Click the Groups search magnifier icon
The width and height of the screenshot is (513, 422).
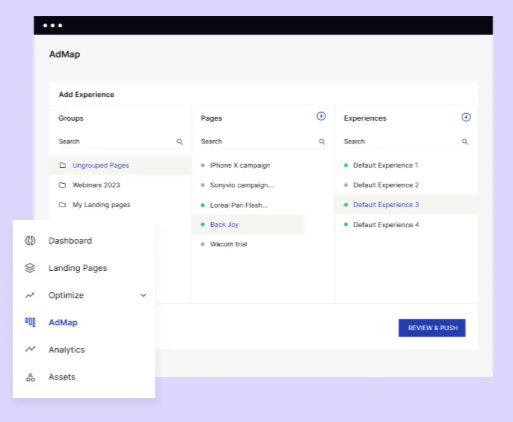(x=180, y=142)
